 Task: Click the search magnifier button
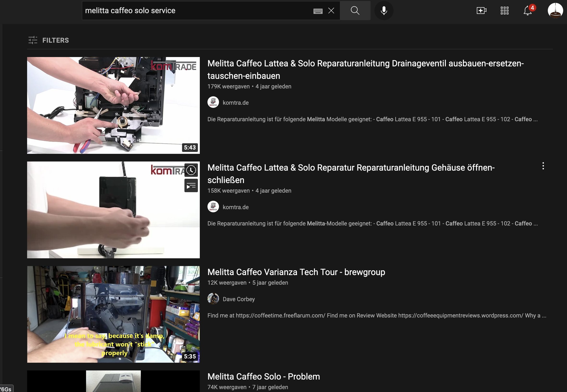[x=355, y=11]
